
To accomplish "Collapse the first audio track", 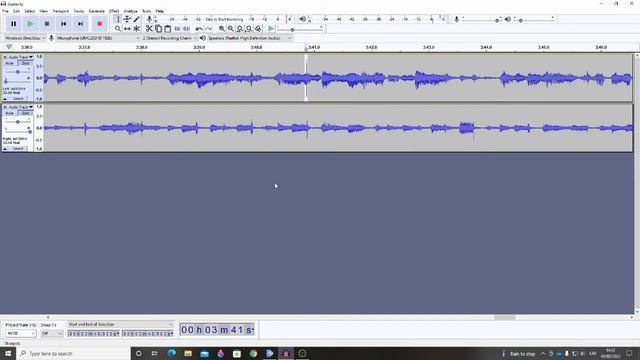I will (x=5, y=99).
